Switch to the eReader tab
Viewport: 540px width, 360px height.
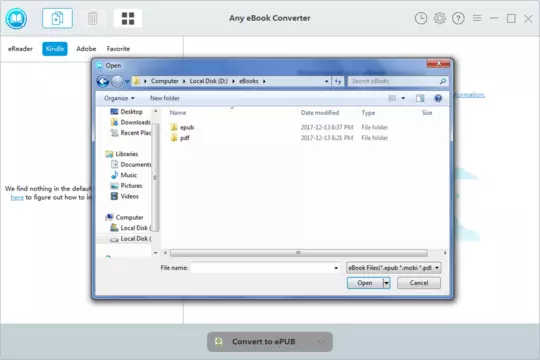click(x=20, y=49)
